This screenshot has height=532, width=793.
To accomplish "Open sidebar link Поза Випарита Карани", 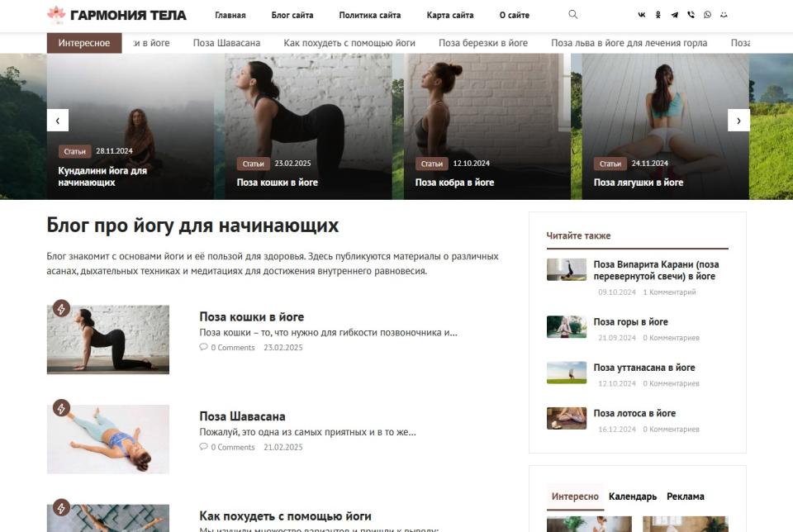I will tap(656, 271).
